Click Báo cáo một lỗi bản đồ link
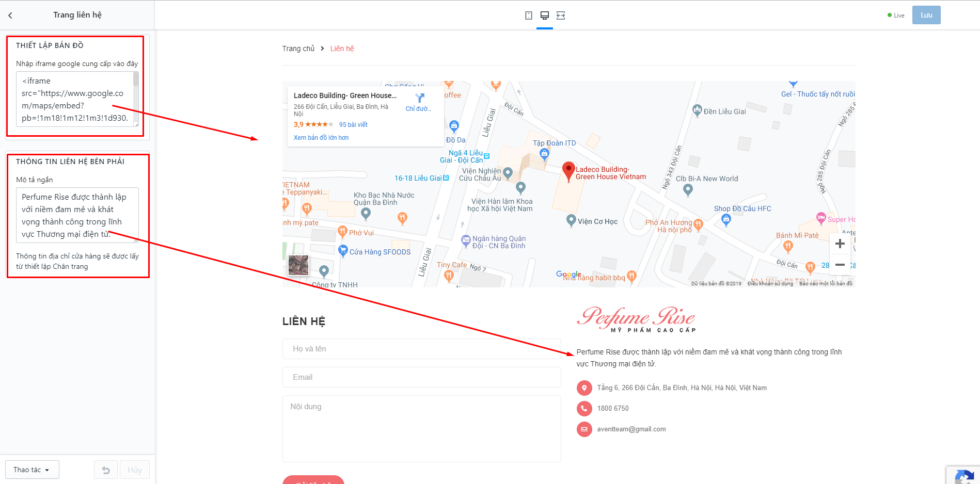This screenshot has width=980, height=484. (826, 283)
